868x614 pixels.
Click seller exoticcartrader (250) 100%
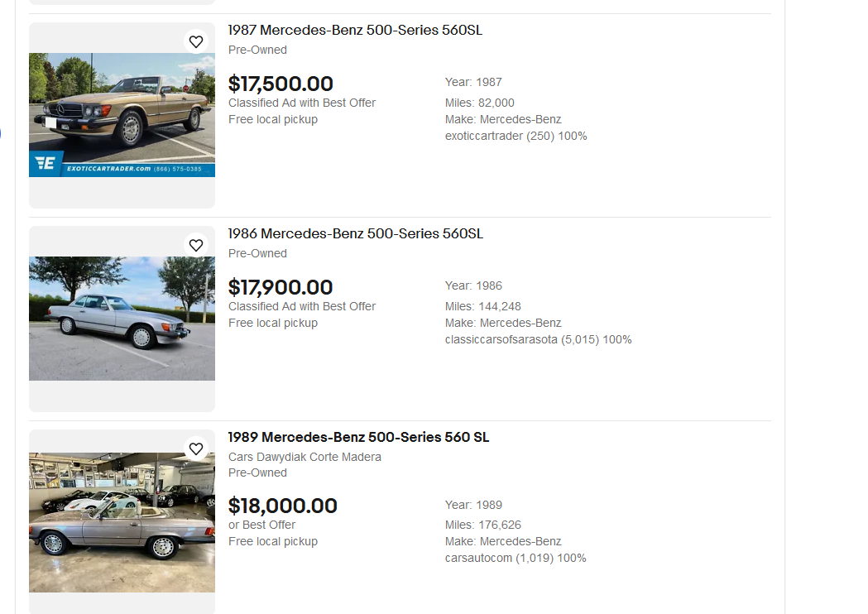tap(516, 136)
